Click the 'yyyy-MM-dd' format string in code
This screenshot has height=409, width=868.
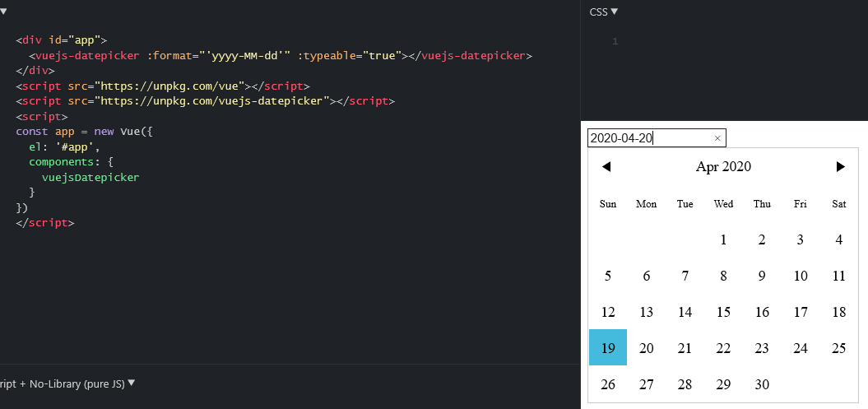click(x=246, y=55)
